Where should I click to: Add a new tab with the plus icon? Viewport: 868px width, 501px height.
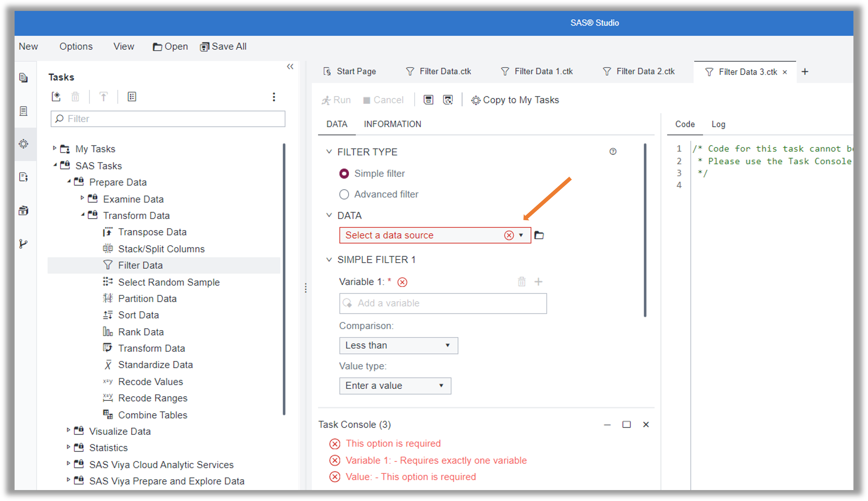click(x=805, y=72)
